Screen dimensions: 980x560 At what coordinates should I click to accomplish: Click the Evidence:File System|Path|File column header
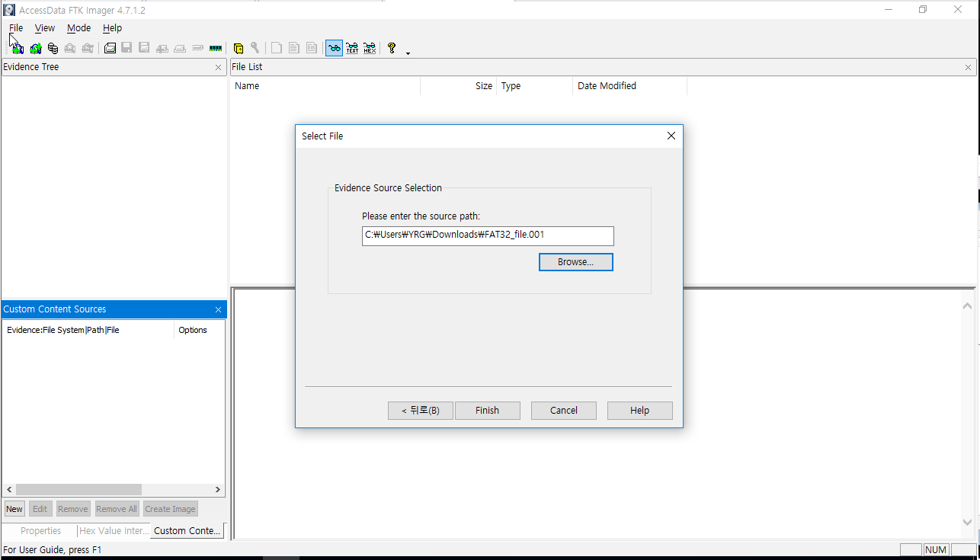(88, 330)
